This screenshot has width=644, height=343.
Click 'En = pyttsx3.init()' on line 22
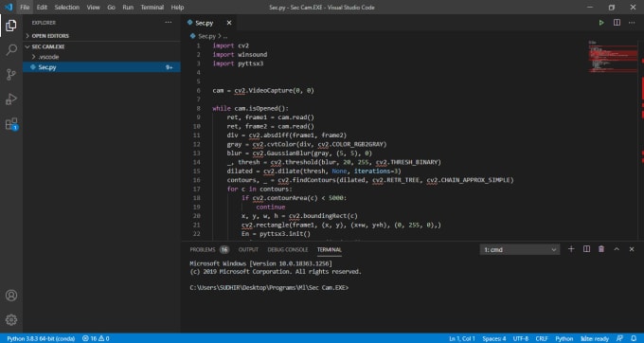click(276, 234)
